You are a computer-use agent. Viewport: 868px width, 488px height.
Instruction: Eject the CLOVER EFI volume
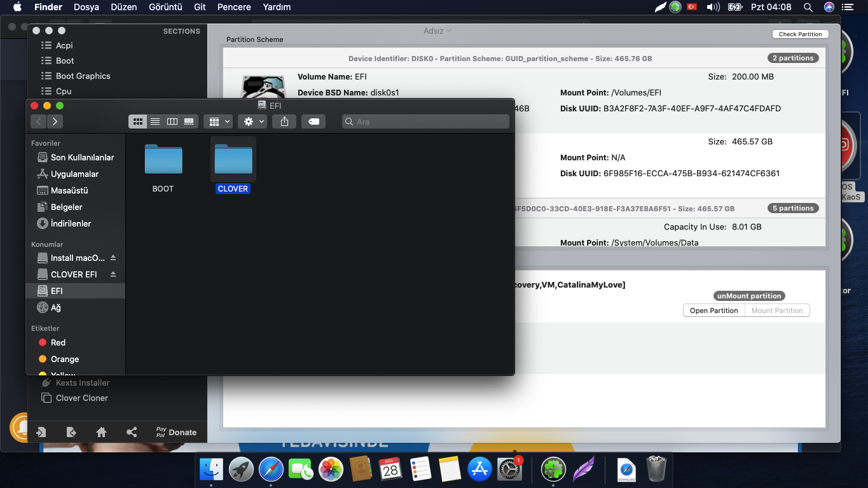pyautogui.click(x=113, y=274)
